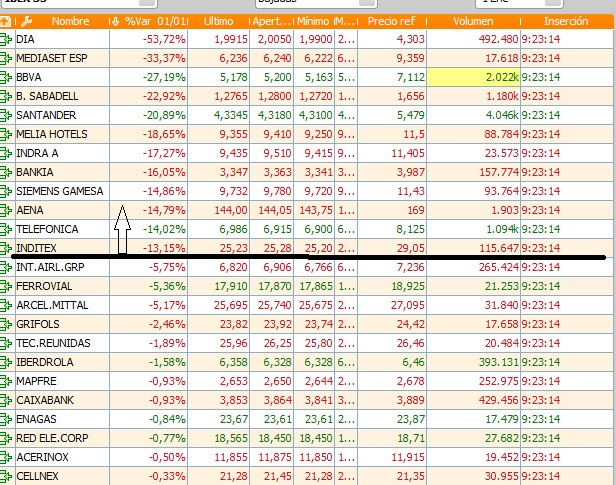
Task: Click SANTANDER's -20,89% variation value
Action: [x=164, y=115]
